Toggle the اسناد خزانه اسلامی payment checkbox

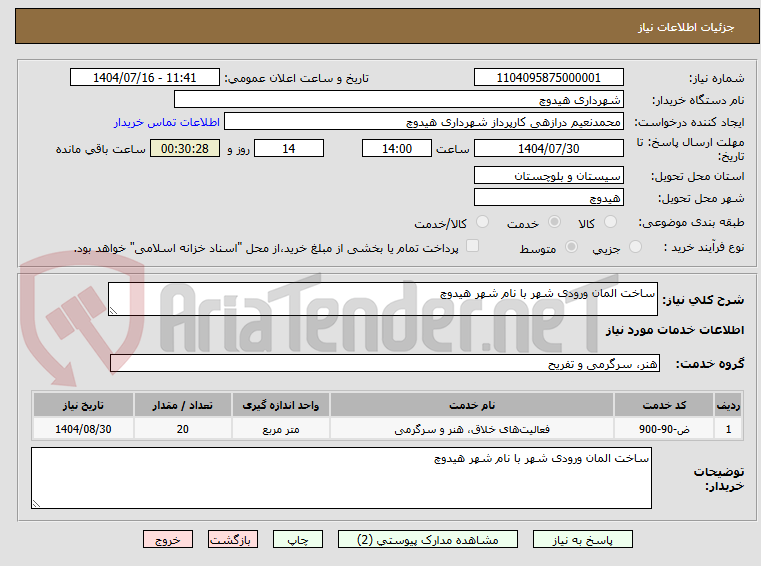472,246
